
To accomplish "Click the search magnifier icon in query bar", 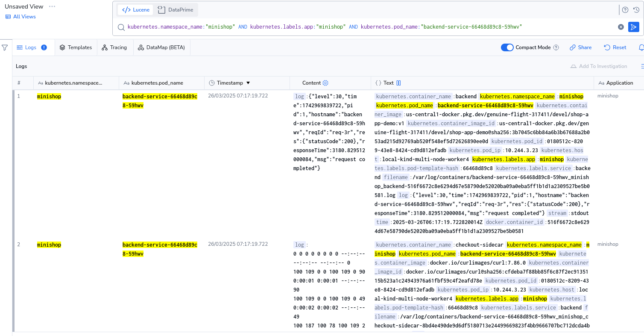I will 121,27.
